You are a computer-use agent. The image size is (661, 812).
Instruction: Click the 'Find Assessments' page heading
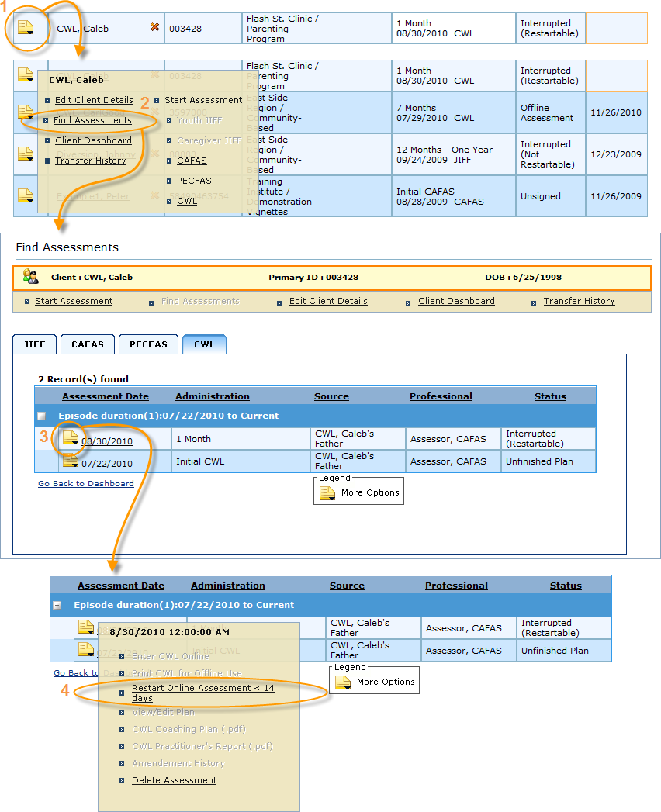click(x=67, y=247)
